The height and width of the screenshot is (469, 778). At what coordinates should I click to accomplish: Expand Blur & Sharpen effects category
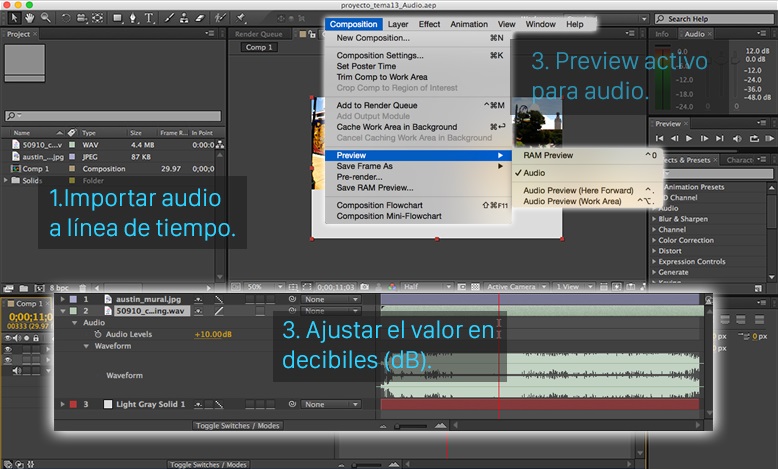point(654,219)
